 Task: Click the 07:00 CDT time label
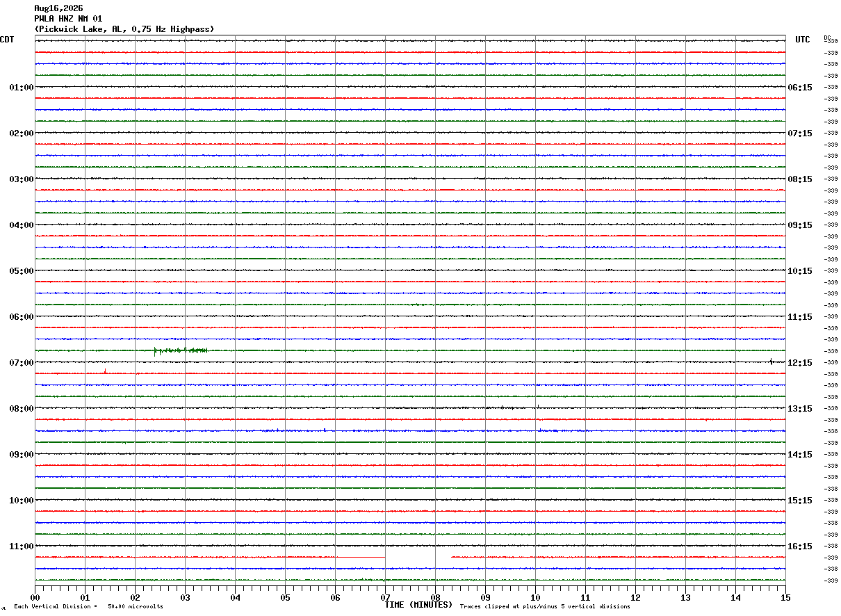pyautogui.click(x=21, y=363)
